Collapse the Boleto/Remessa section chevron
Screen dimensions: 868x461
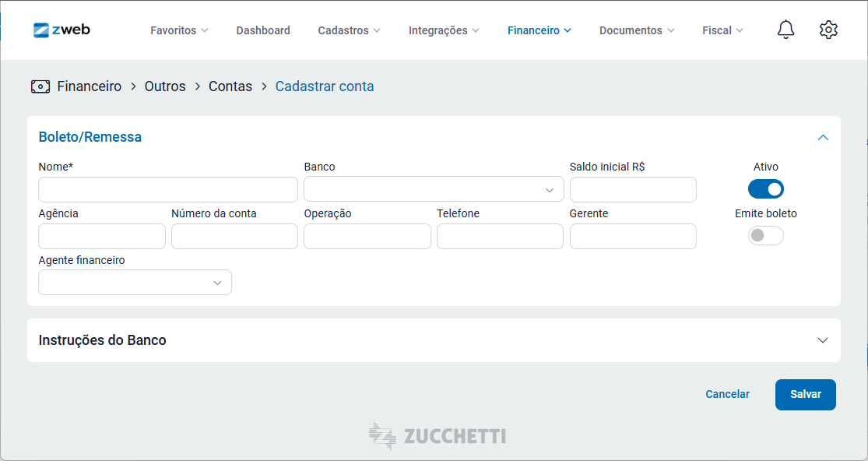coord(823,137)
